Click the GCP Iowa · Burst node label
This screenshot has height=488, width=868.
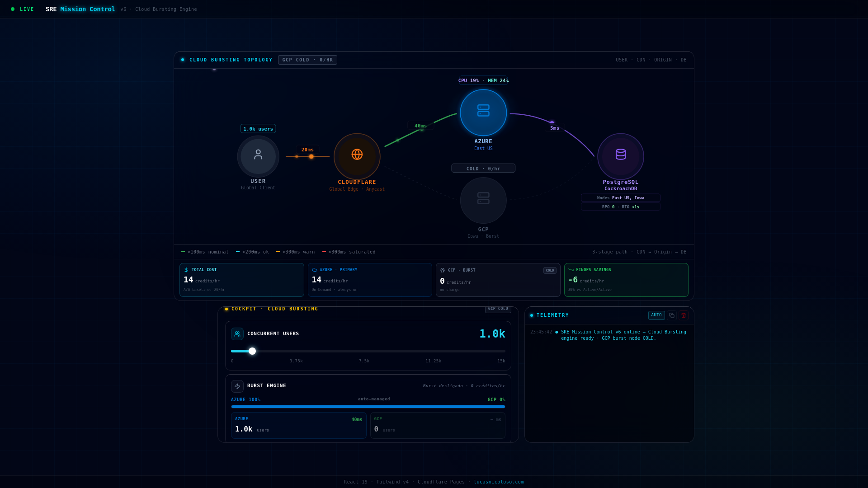coord(483,233)
